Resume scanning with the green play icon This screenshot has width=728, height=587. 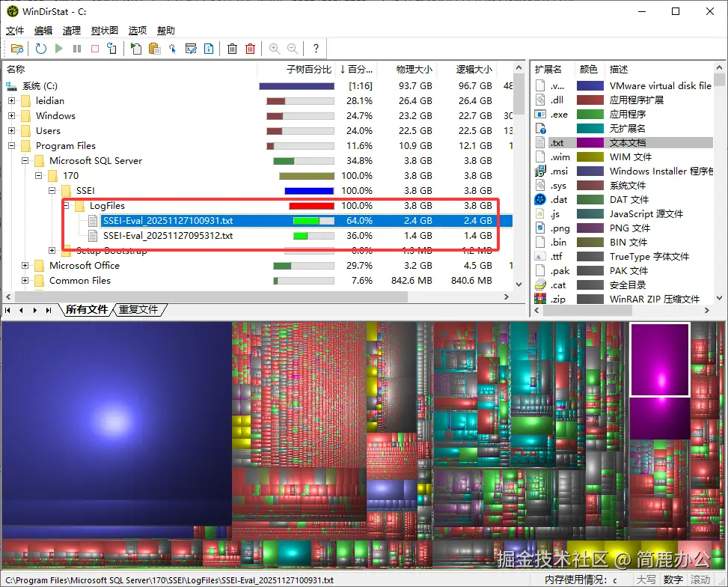click(60, 48)
